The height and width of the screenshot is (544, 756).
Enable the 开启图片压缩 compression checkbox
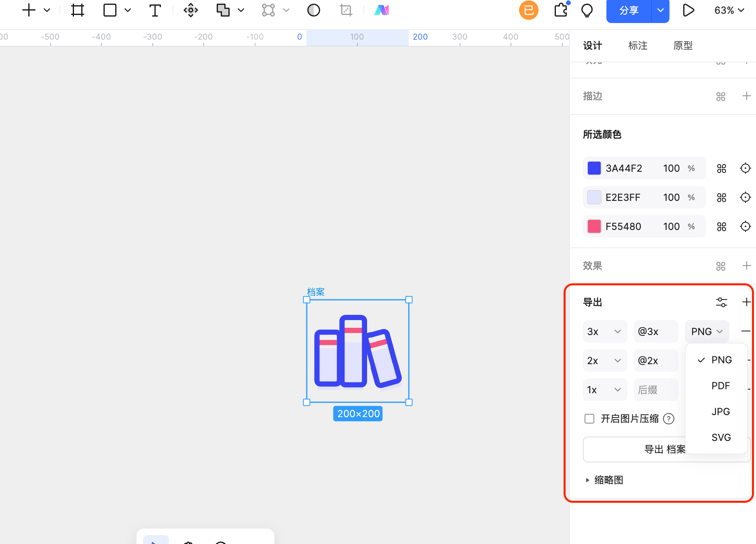click(589, 419)
